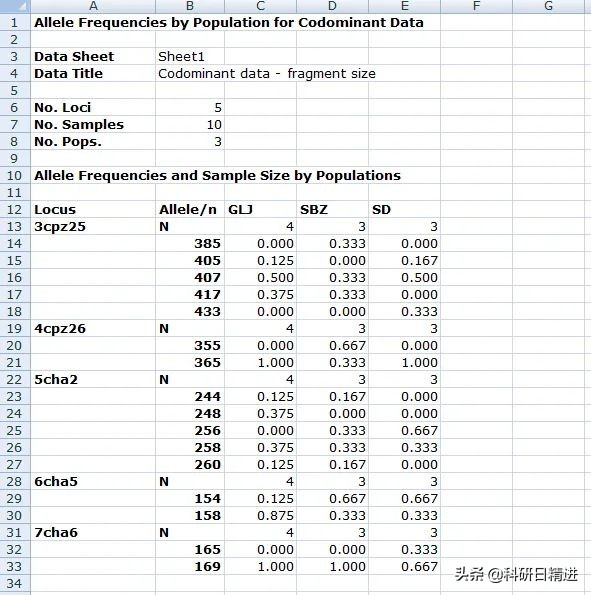Select row 1 header
The image size is (591, 595).
pos(14,22)
